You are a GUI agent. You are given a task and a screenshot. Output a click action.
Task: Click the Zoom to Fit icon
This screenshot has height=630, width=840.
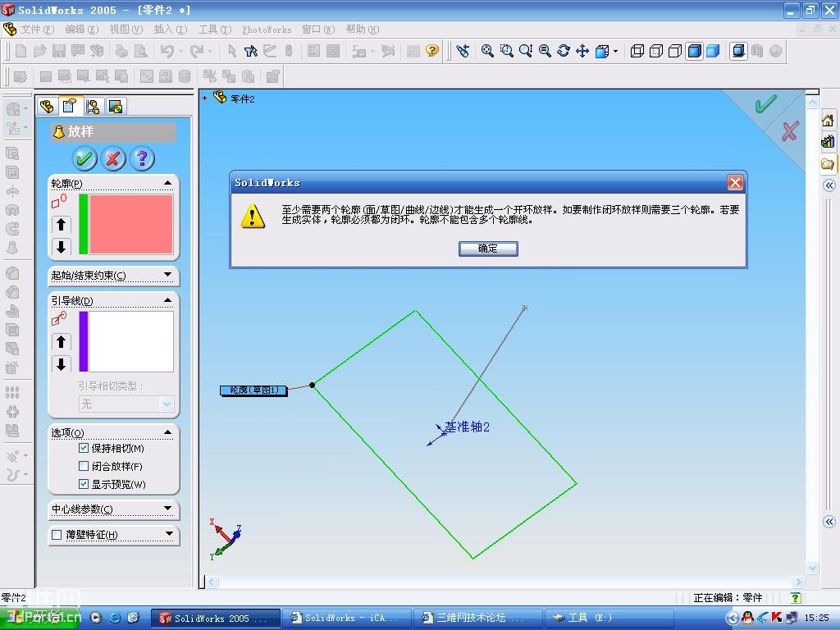(487, 51)
